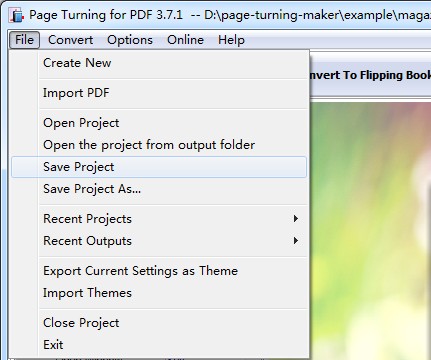
Task: Open the Options menu
Action: tap(130, 40)
